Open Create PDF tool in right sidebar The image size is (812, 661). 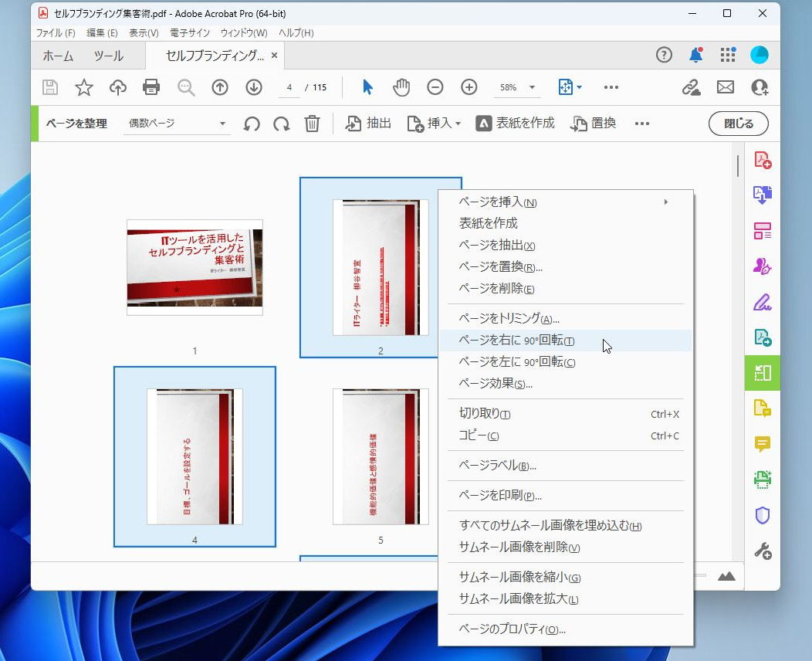tap(763, 160)
